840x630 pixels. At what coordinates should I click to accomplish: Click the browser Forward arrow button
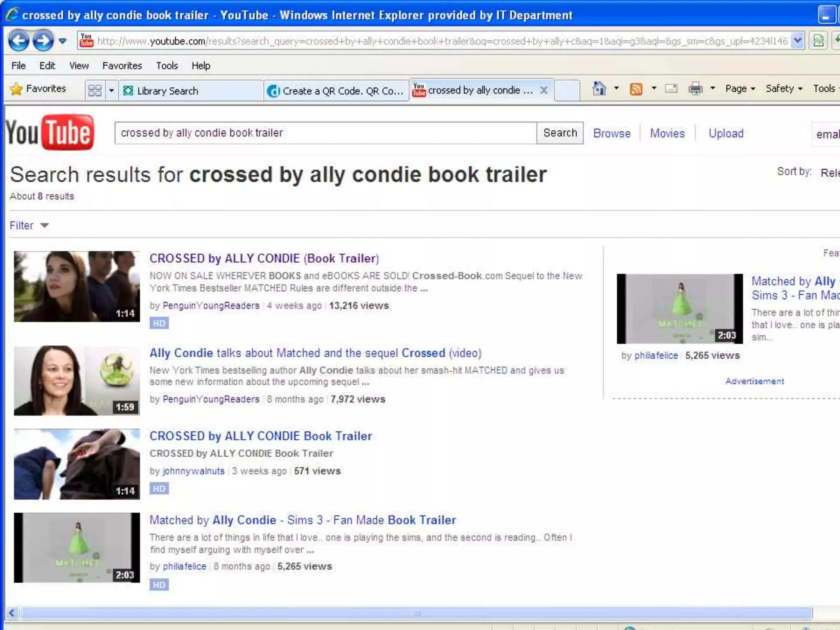click(x=43, y=41)
